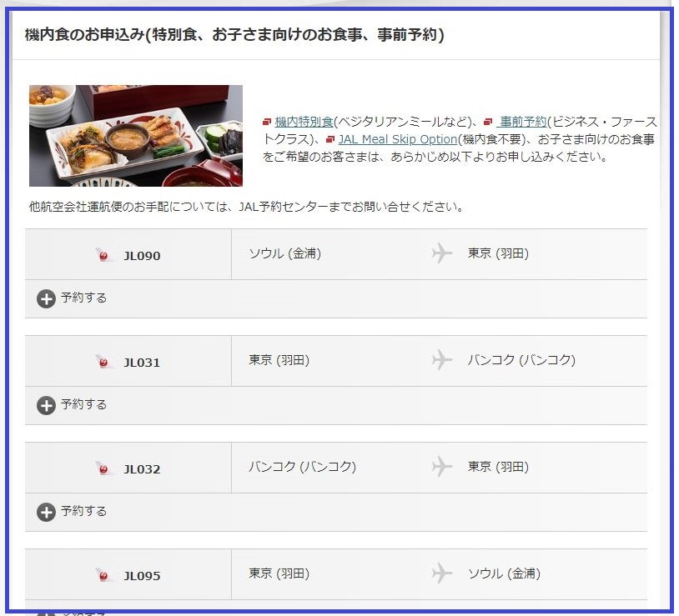This screenshot has width=679, height=616.
Task: Click the airplane icon in the JL090 route
Action: point(442,253)
